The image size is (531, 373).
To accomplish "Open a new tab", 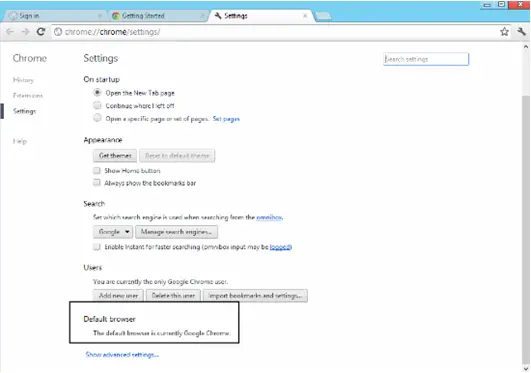I will 323,16.
